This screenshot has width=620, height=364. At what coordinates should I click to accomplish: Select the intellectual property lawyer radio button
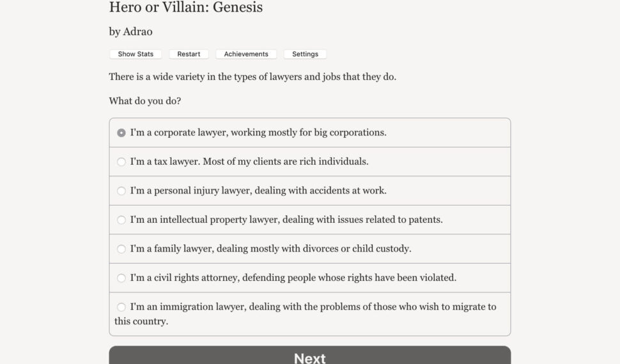pyautogui.click(x=121, y=220)
